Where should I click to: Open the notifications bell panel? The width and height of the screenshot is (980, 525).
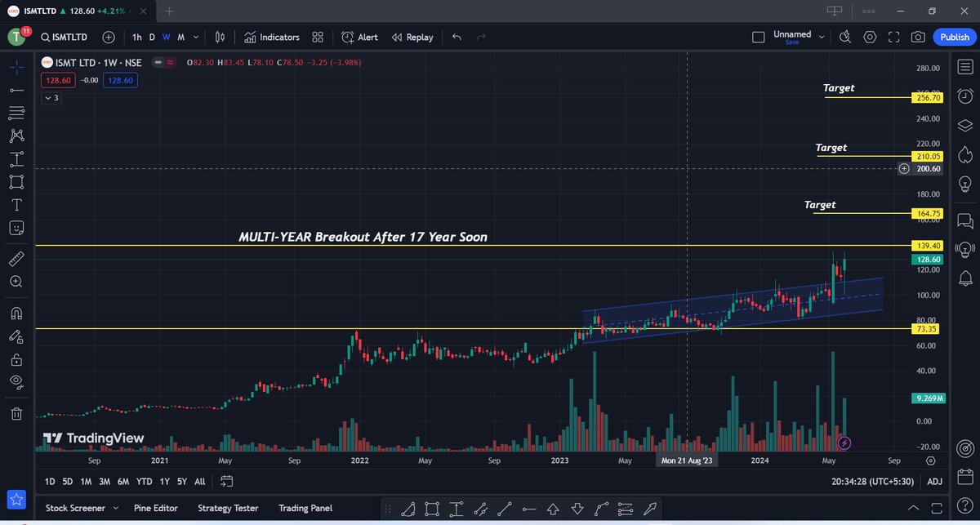964,279
